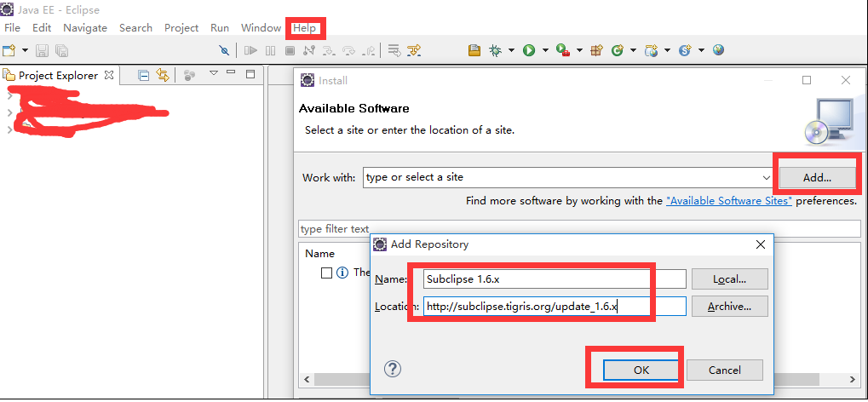Open the Project menu
This screenshot has height=402, width=868.
[181, 28]
